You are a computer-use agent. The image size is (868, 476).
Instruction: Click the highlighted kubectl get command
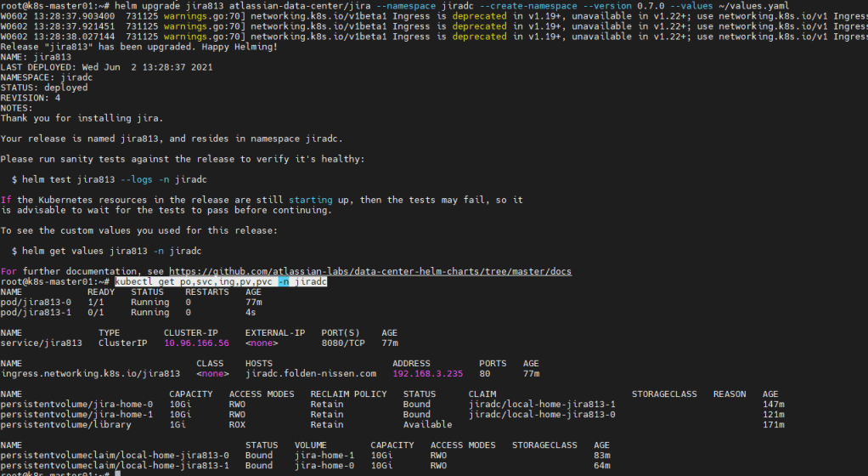point(221,281)
